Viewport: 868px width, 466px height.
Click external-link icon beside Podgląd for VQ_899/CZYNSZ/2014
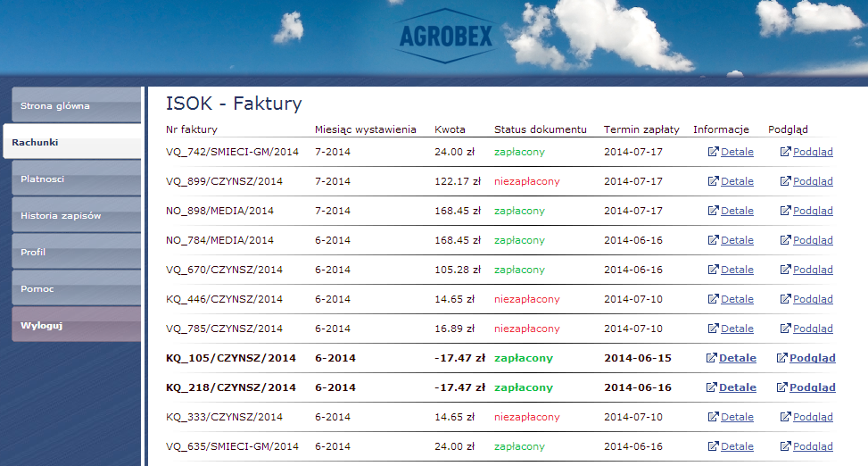click(785, 181)
